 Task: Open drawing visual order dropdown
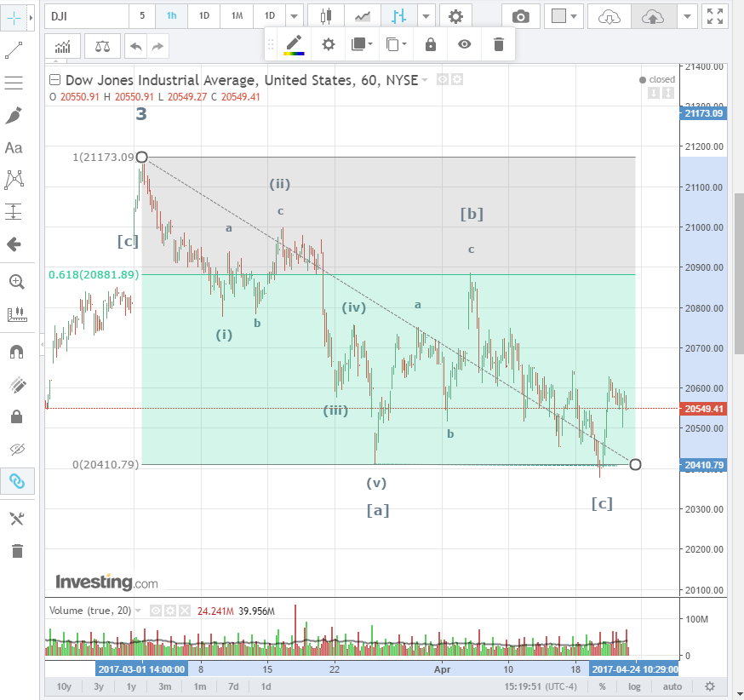pos(362,44)
